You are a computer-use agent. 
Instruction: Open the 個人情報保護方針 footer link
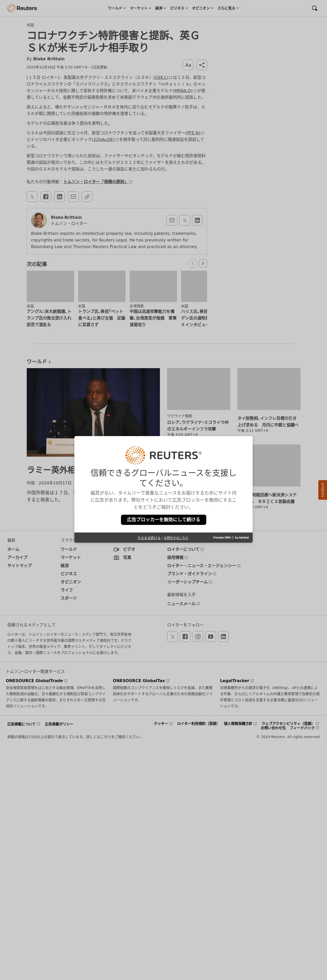(240, 724)
